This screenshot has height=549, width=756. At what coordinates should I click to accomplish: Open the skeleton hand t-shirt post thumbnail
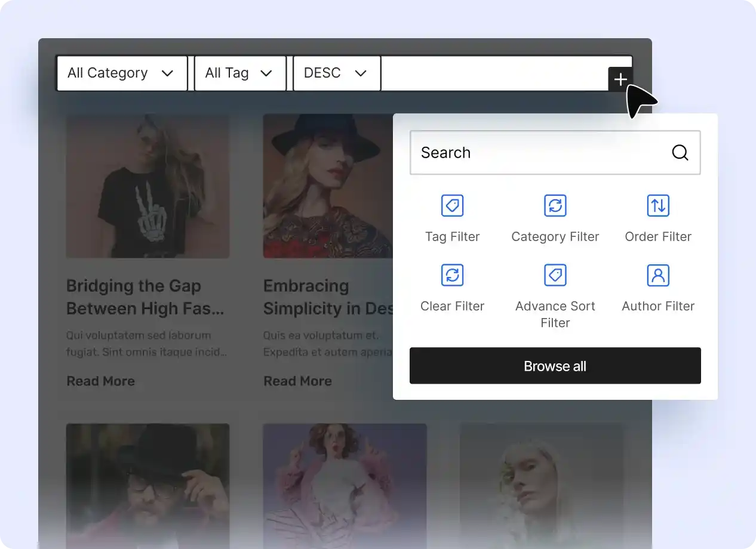click(x=147, y=186)
